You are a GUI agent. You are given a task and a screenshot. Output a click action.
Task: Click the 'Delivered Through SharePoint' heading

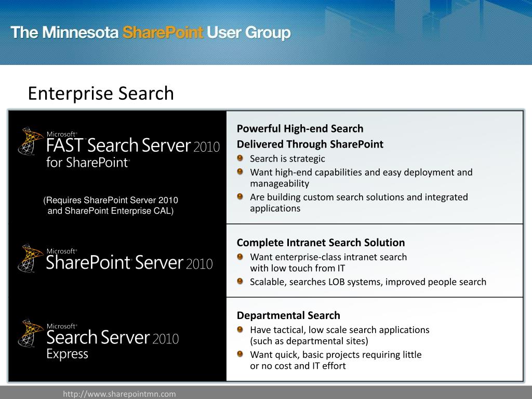point(310,144)
